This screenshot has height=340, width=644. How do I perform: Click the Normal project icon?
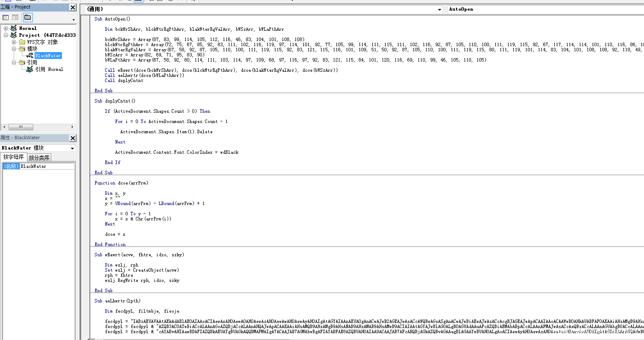pyautogui.click(x=14, y=28)
